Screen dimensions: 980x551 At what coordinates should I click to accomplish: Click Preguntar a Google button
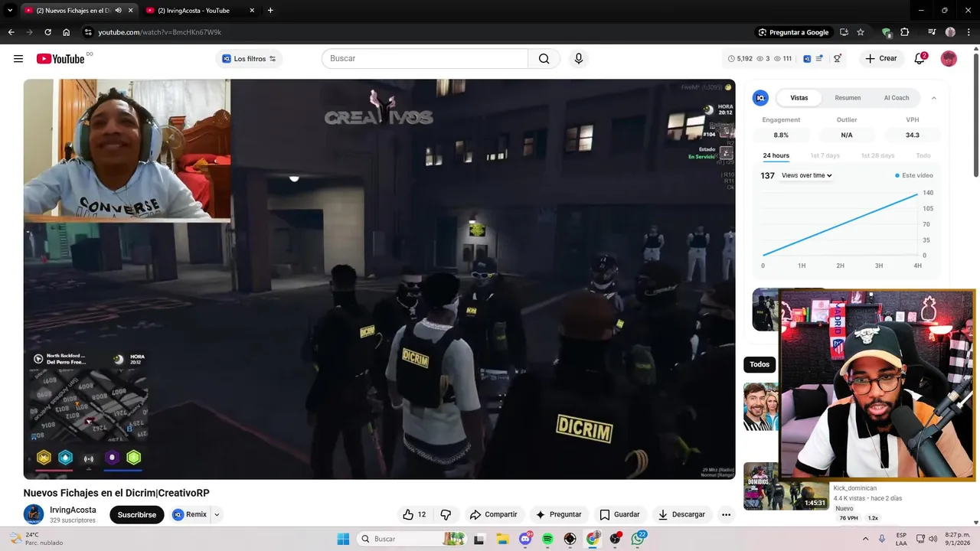click(x=793, y=32)
